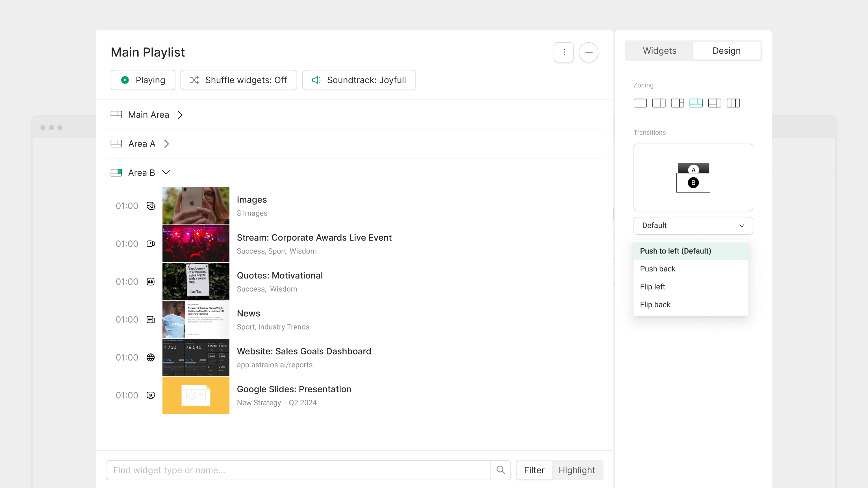Switch search mode to Highlight

576,470
